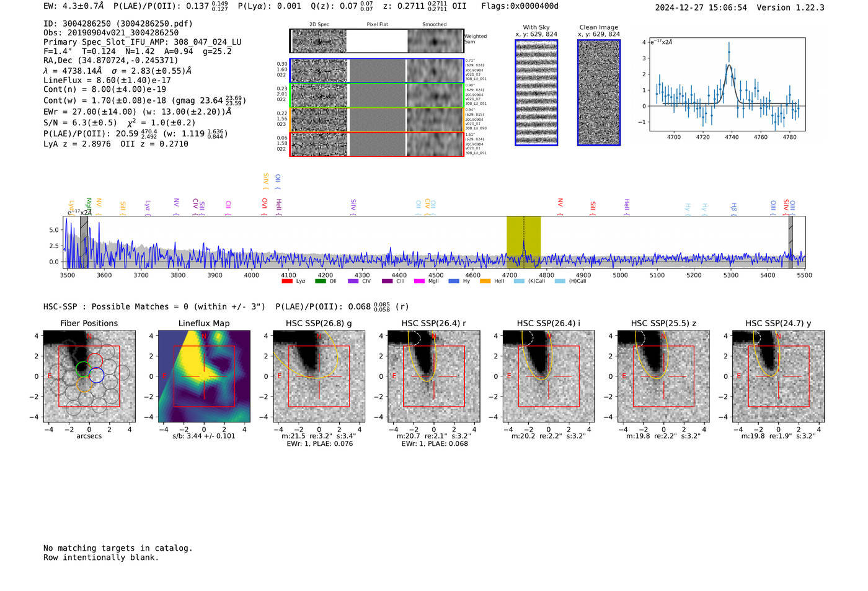
Task: Click the red Lyα legend swatch
Action: [287, 281]
